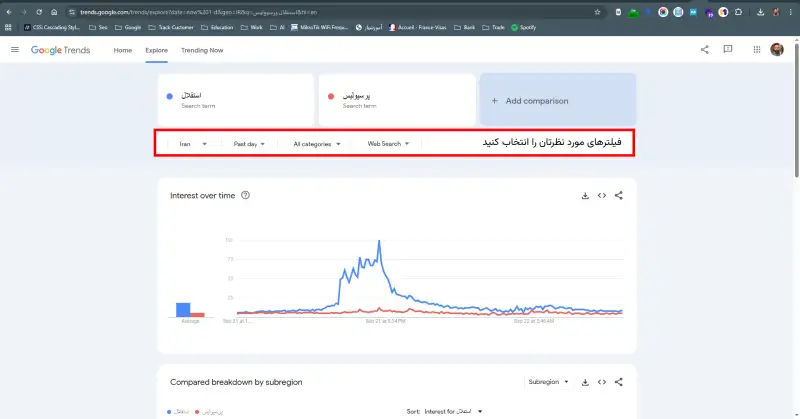
Task: Open the Web Search type dropdown
Action: tap(388, 144)
